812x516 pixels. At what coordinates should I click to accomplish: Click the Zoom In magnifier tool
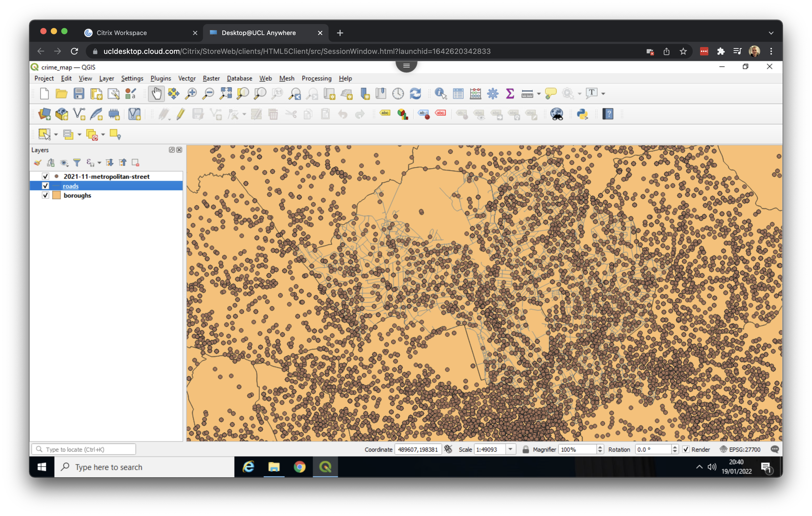(x=191, y=94)
